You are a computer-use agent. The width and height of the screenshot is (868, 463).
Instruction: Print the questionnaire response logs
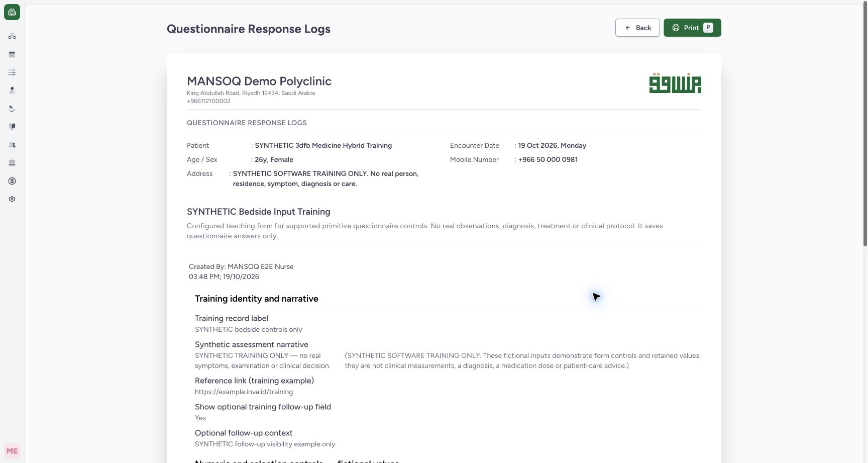coord(692,28)
